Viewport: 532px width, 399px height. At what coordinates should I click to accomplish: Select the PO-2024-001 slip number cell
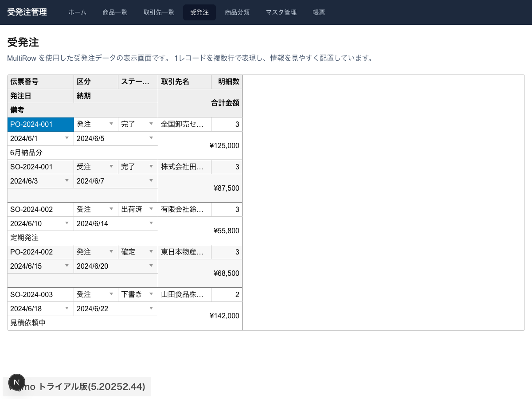pyautogui.click(x=40, y=125)
